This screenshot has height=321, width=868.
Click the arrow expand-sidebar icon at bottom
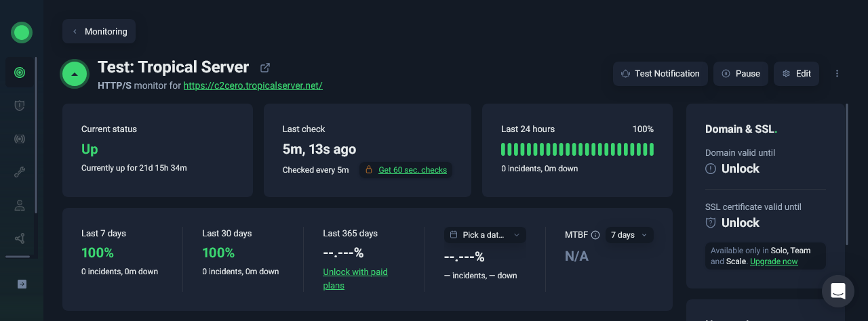pyautogui.click(x=22, y=284)
